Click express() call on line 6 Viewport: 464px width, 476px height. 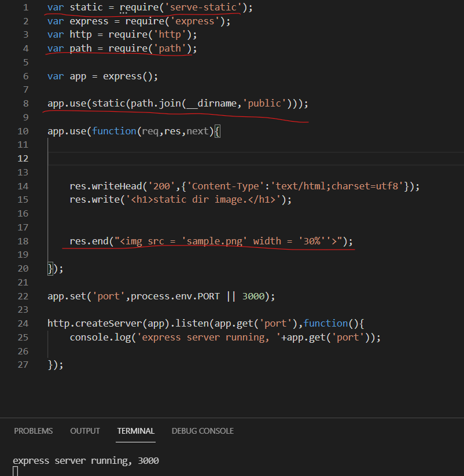pos(128,76)
